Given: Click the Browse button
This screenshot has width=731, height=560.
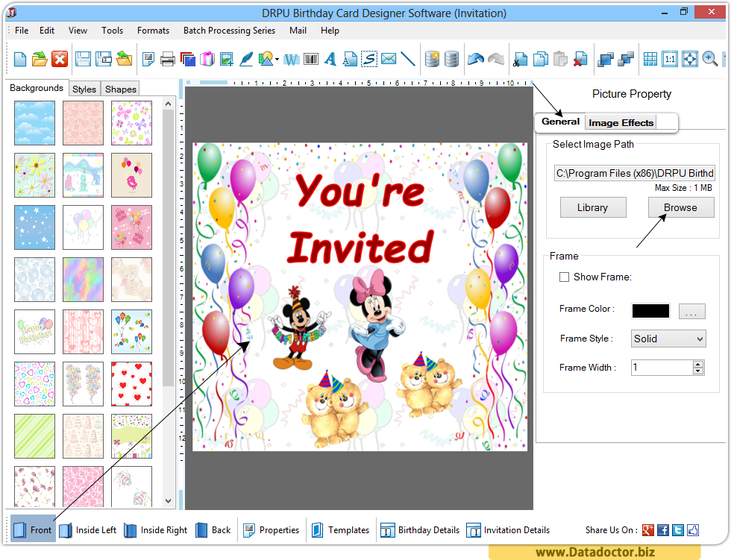Looking at the screenshot, I should click(x=680, y=207).
